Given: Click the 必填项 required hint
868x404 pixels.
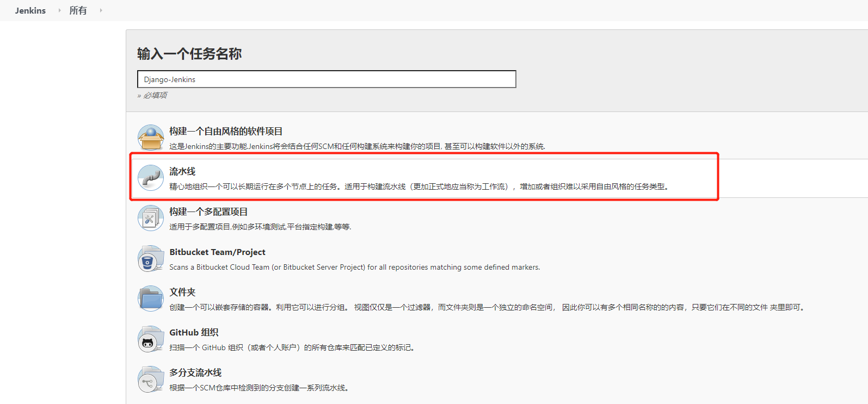Looking at the screenshot, I should (152, 95).
